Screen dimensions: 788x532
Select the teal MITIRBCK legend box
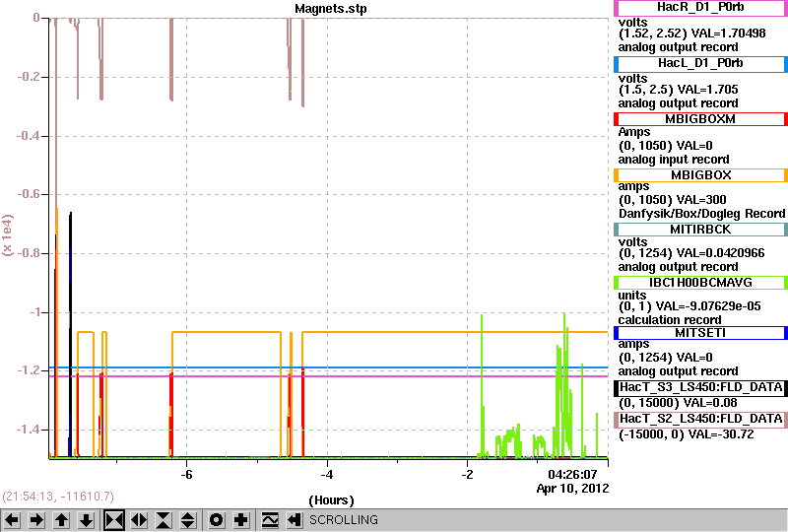coord(700,230)
